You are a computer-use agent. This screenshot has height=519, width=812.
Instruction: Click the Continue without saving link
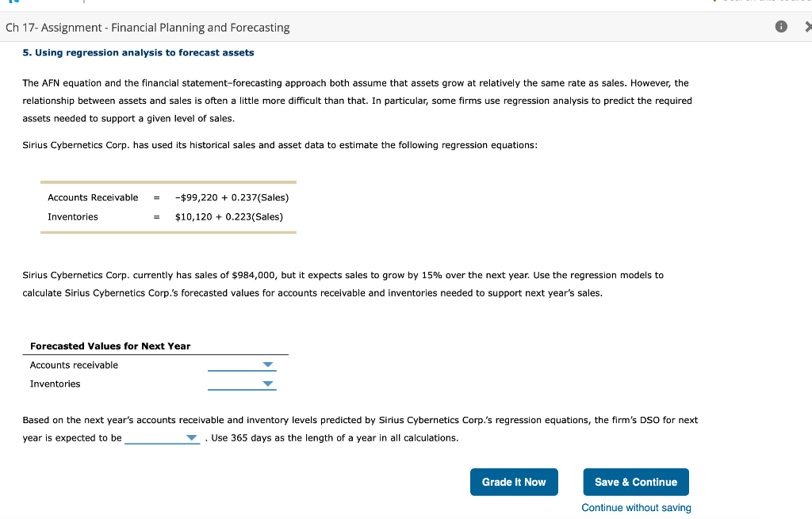point(636,508)
